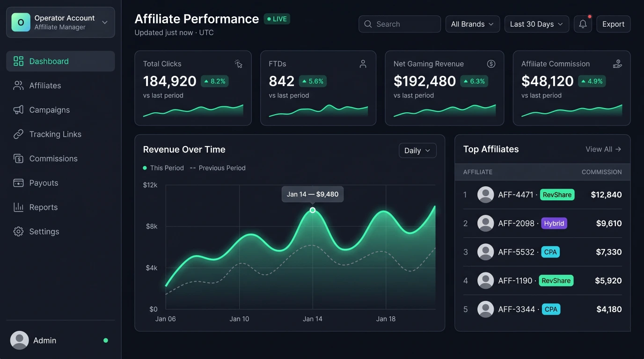This screenshot has width=644, height=359.
Task: Click the cursor icon on Total Clicks card
Action: click(x=239, y=64)
